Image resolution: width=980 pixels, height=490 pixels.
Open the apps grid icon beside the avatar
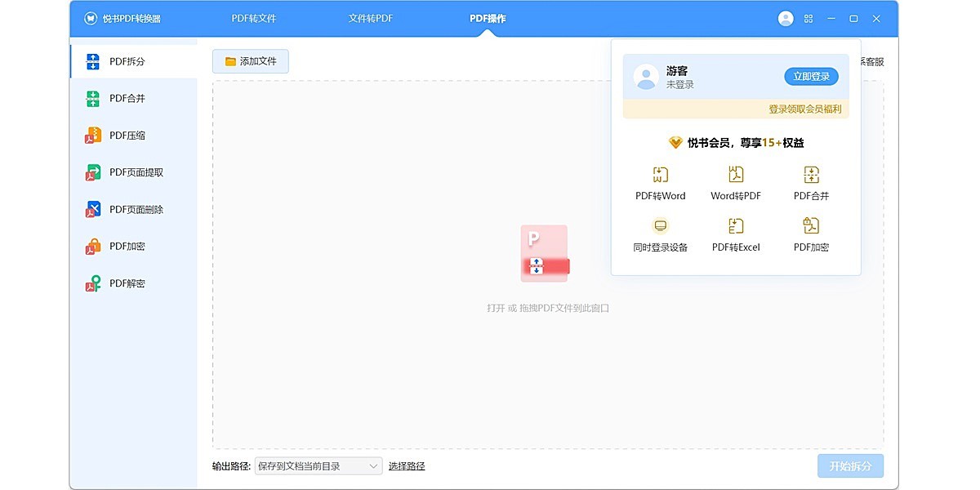tap(808, 18)
